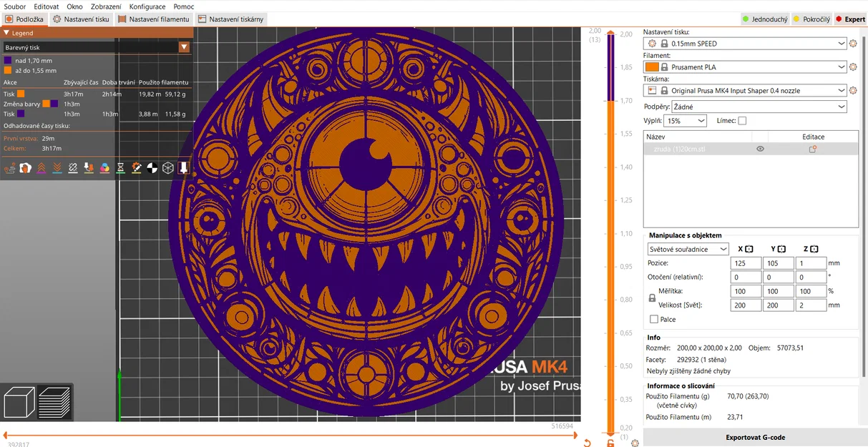Open the Pomoc menu

click(184, 6)
